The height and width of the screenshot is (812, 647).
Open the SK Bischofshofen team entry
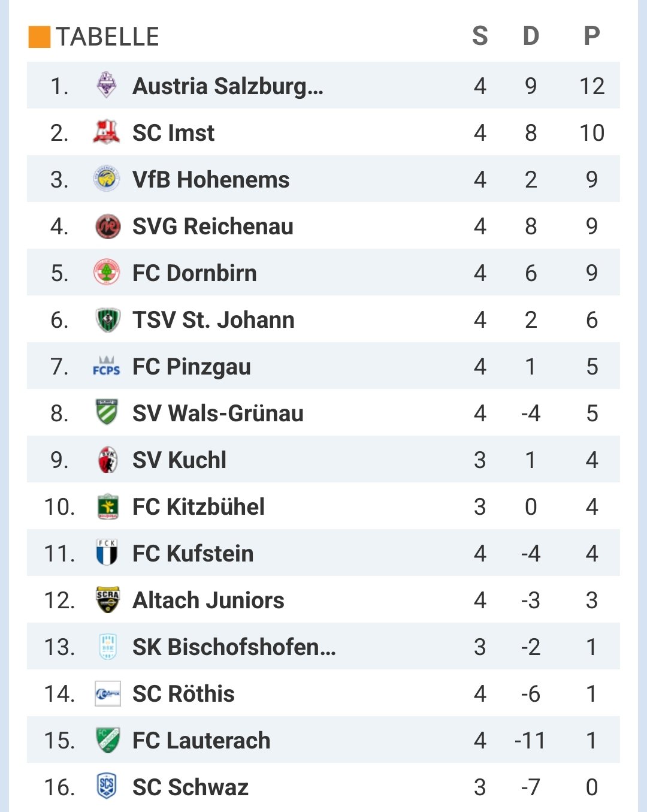(234, 647)
